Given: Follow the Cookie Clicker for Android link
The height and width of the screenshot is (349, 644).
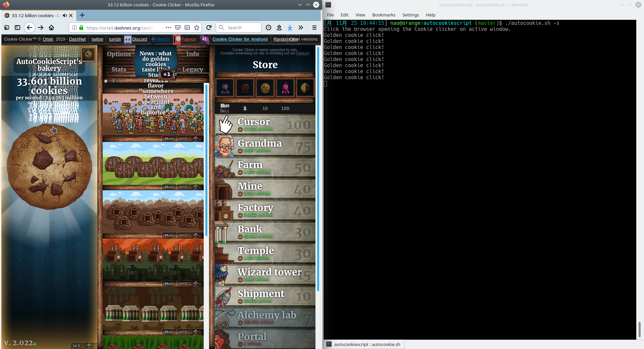Looking at the screenshot, I should pos(240,39).
